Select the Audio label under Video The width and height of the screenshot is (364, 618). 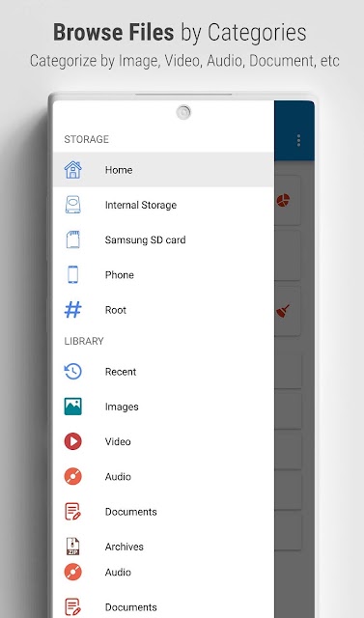click(118, 476)
